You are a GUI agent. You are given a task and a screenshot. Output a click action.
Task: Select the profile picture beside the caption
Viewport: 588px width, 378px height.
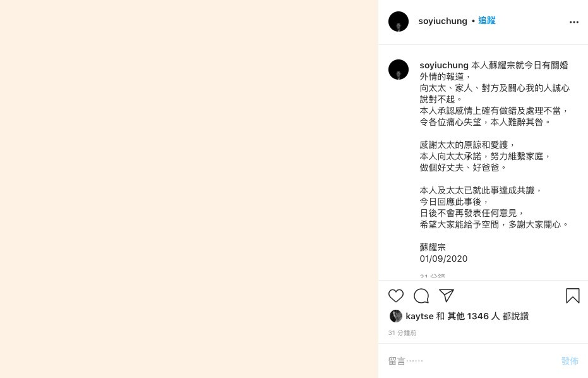[x=399, y=70]
